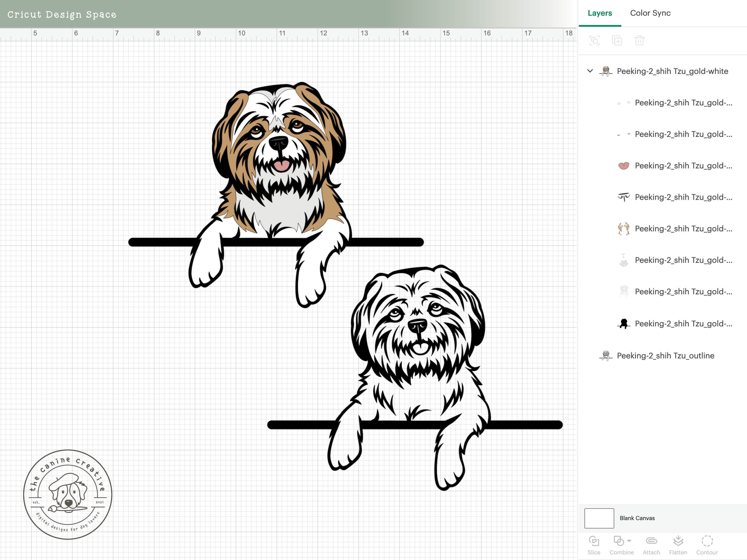Click the Attach paperclip icon
The width and height of the screenshot is (747, 560).
pyautogui.click(x=651, y=541)
